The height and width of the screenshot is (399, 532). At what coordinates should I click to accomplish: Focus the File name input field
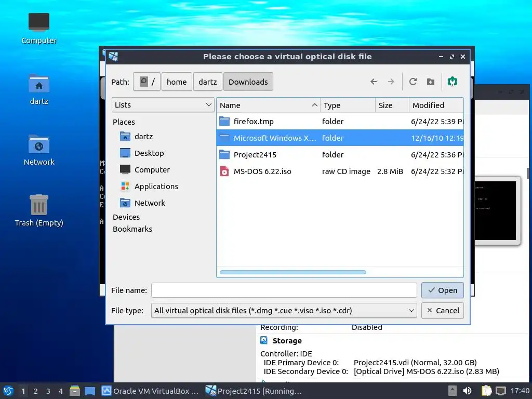pyautogui.click(x=284, y=290)
